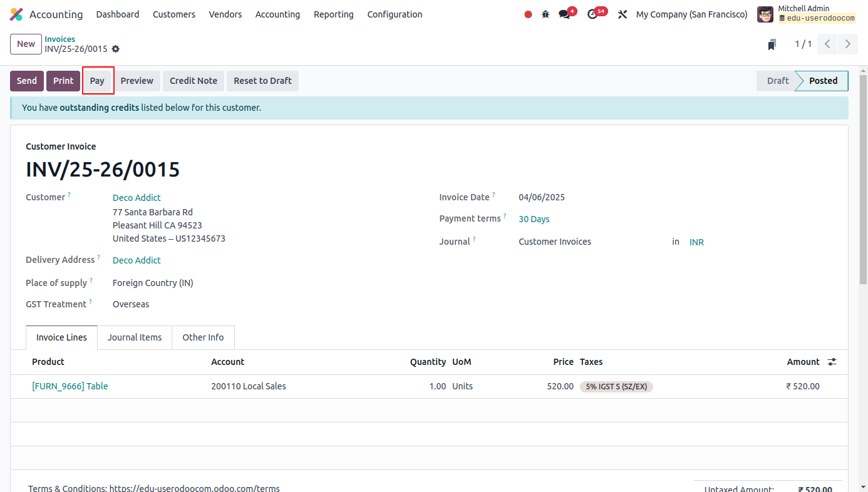
Task: Click the wrench tools icon
Action: pos(622,14)
